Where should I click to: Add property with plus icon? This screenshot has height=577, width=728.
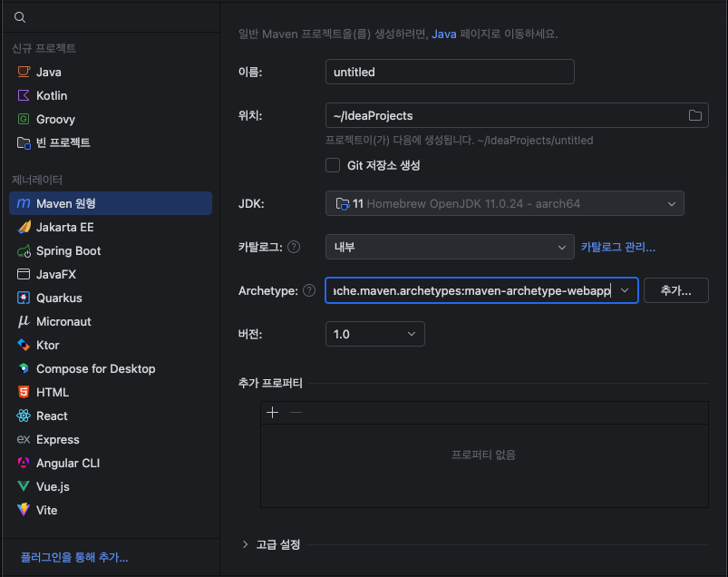click(x=273, y=413)
